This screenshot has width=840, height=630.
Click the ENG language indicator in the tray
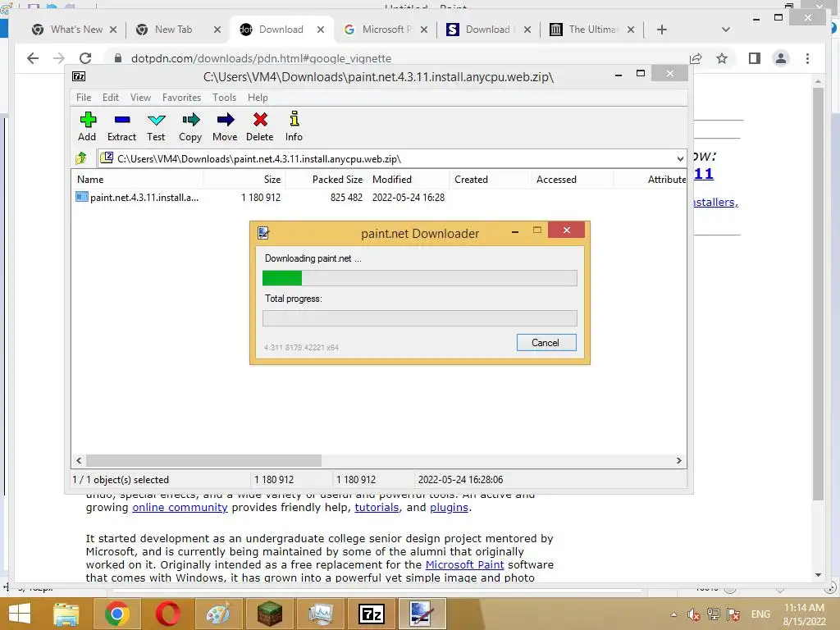[x=760, y=614]
